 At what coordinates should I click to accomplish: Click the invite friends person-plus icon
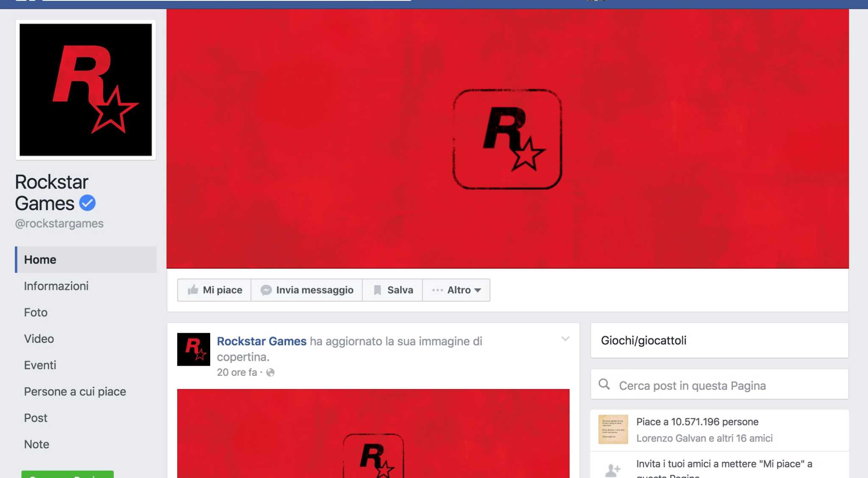pos(612,469)
